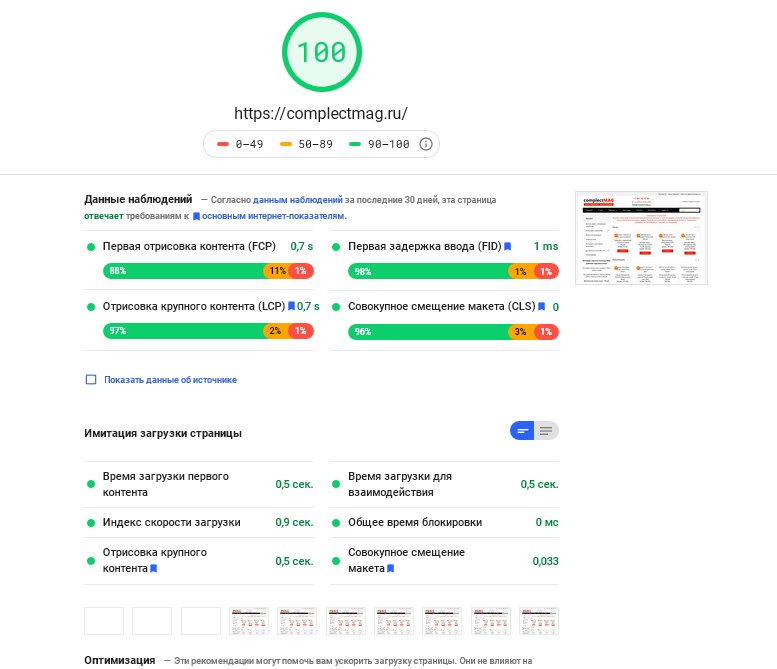Click the red 0–49 legend item

pos(240,144)
